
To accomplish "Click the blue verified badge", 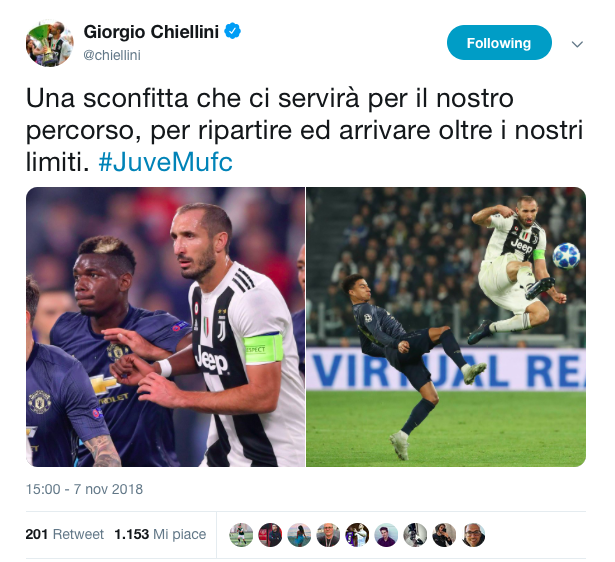I will [233, 31].
